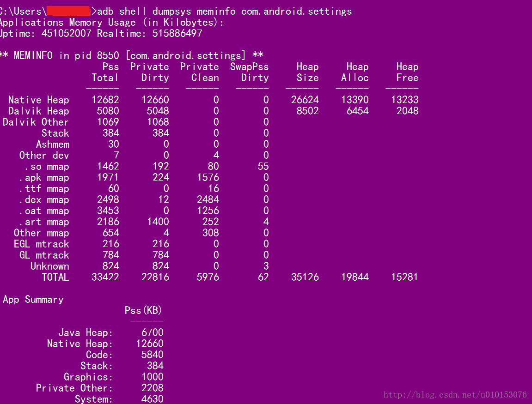Select Native Heap Pss Total 12682

105,100
